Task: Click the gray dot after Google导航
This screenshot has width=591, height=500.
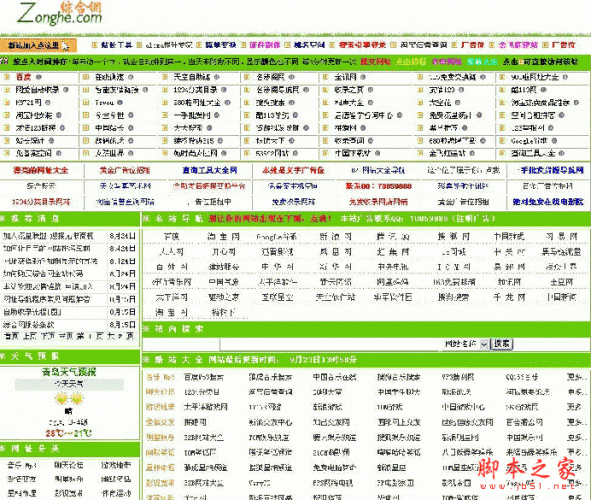Action: click(554, 141)
